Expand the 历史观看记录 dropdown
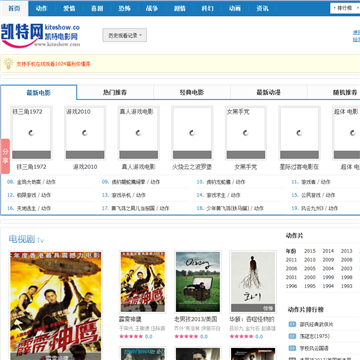360x360 pixels. (x=124, y=35)
